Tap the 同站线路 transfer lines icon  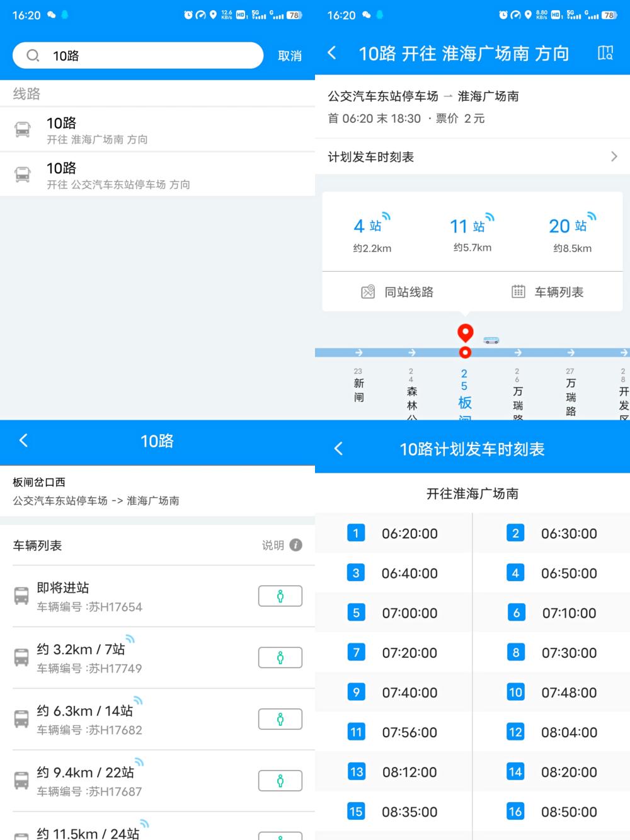(397, 291)
